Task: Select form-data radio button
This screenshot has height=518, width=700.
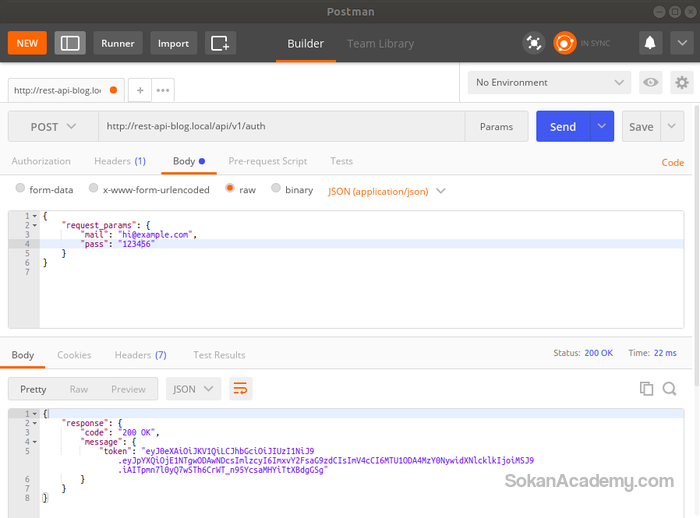Action: pyautogui.click(x=20, y=188)
